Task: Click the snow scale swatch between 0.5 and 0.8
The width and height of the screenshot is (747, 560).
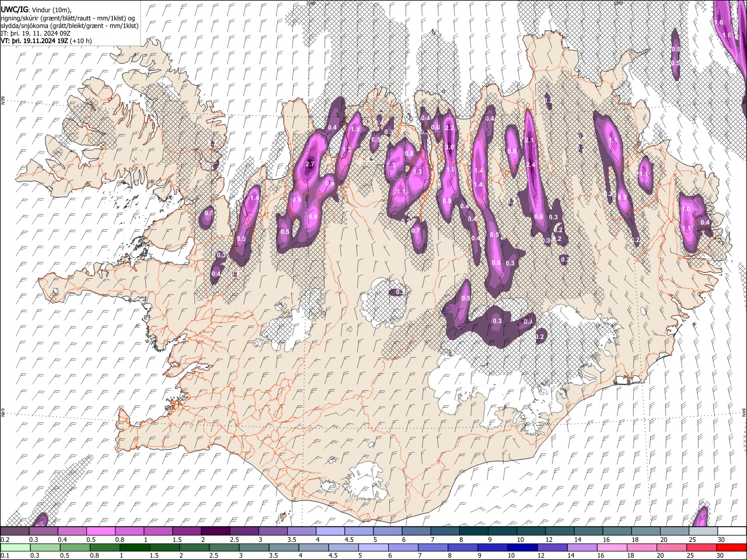Action: click(101, 531)
